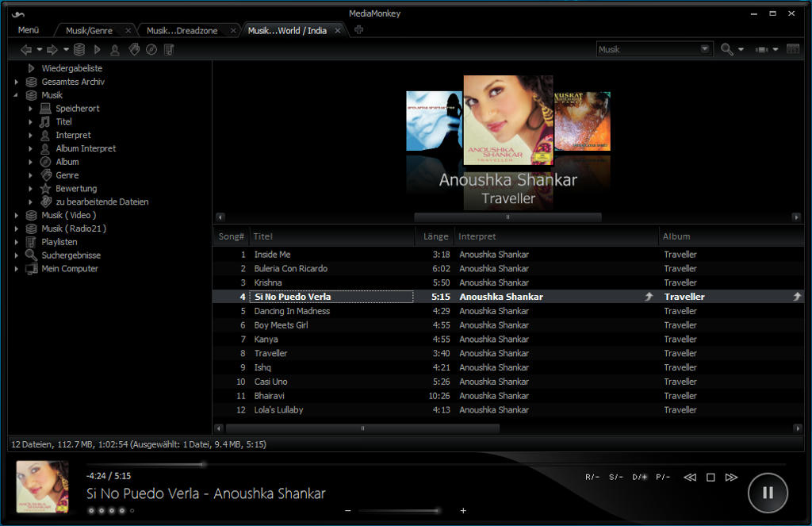Toggle the S/- shuffle option

pos(615,478)
